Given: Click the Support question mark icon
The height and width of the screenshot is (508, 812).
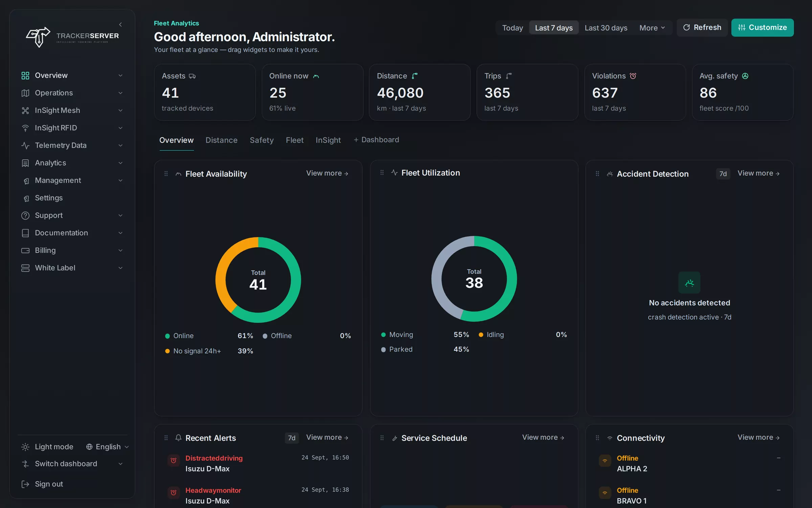Looking at the screenshot, I should click(x=25, y=215).
